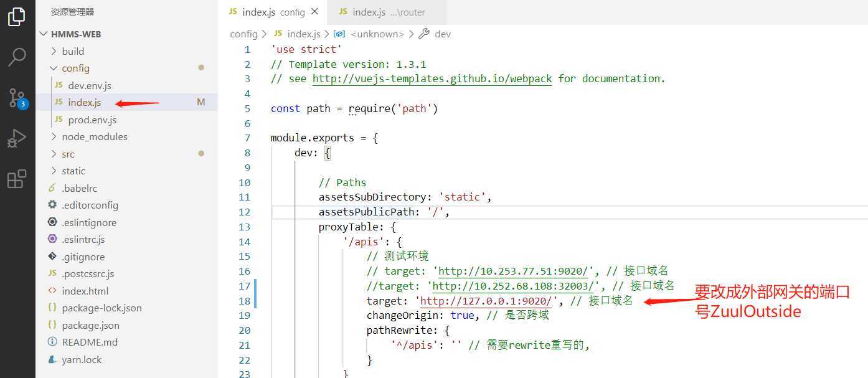Screen dimensions: 868x378
Task: Click module.exports on line 7
Action: click(x=313, y=138)
